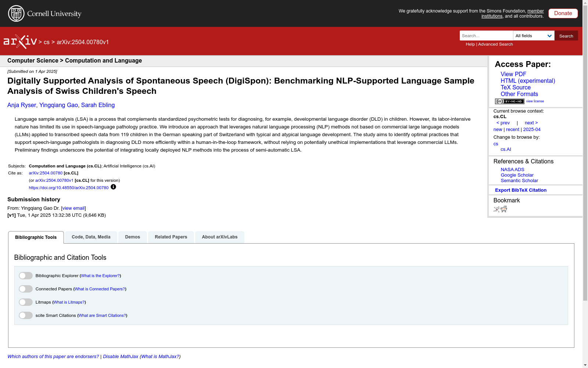Bookmark via the Reddit icon
The height and width of the screenshot is (368, 588).
(504, 209)
